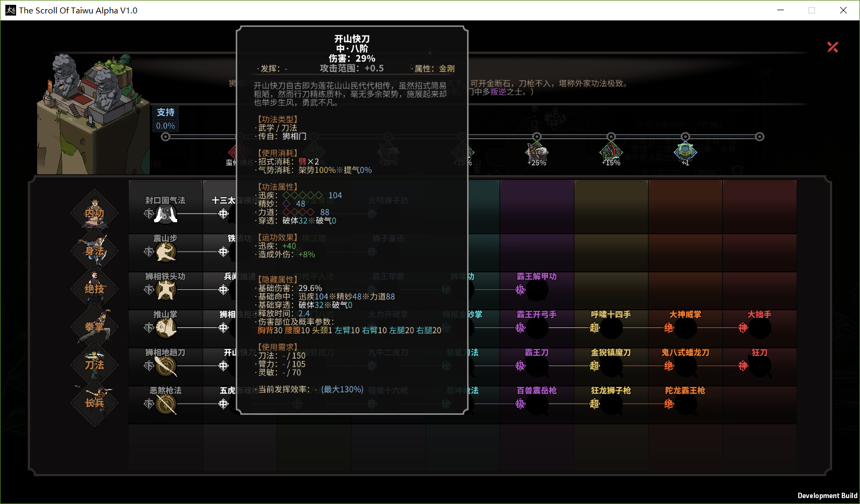Open the 霸王刀 skill node
Image resolution: width=860 pixels, height=504 pixels.
pyautogui.click(x=536, y=366)
